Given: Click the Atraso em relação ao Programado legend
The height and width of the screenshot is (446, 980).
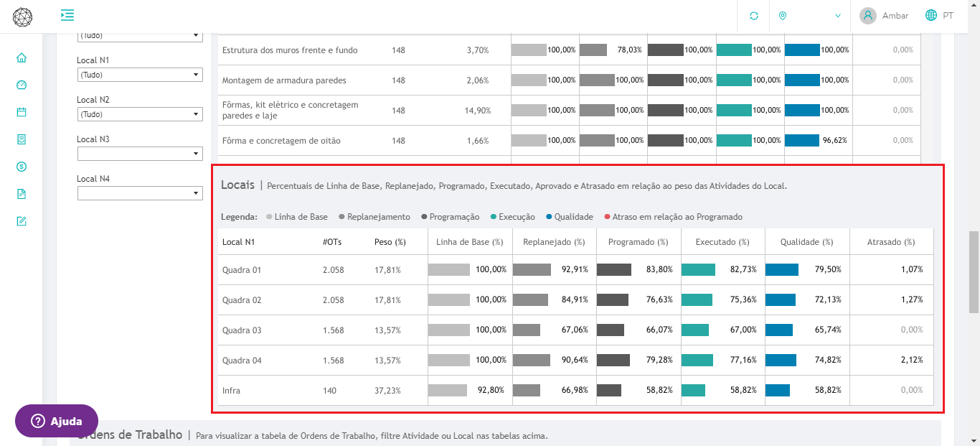Looking at the screenshot, I should (x=673, y=217).
